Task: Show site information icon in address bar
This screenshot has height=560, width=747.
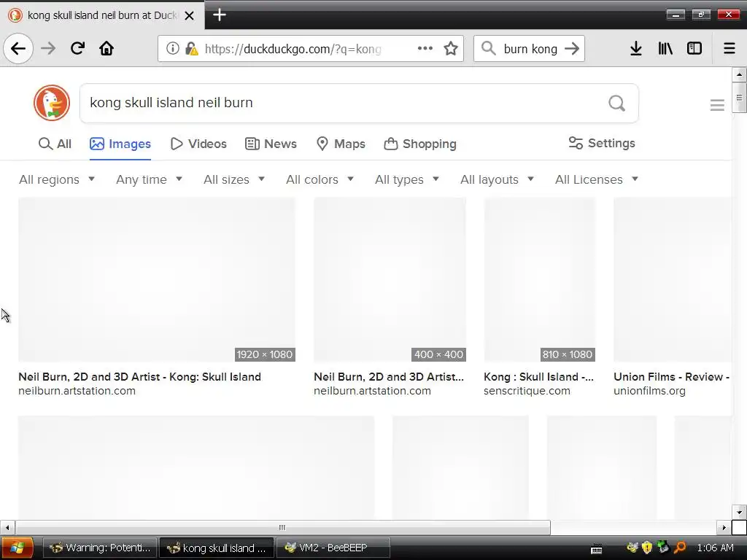Action: coord(172,48)
